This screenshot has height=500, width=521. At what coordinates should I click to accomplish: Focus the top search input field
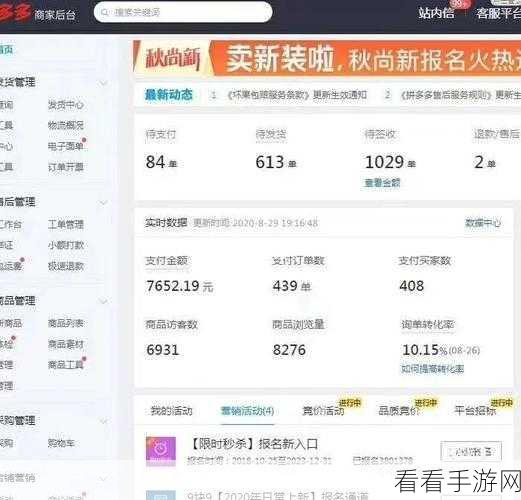pos(183,12)
